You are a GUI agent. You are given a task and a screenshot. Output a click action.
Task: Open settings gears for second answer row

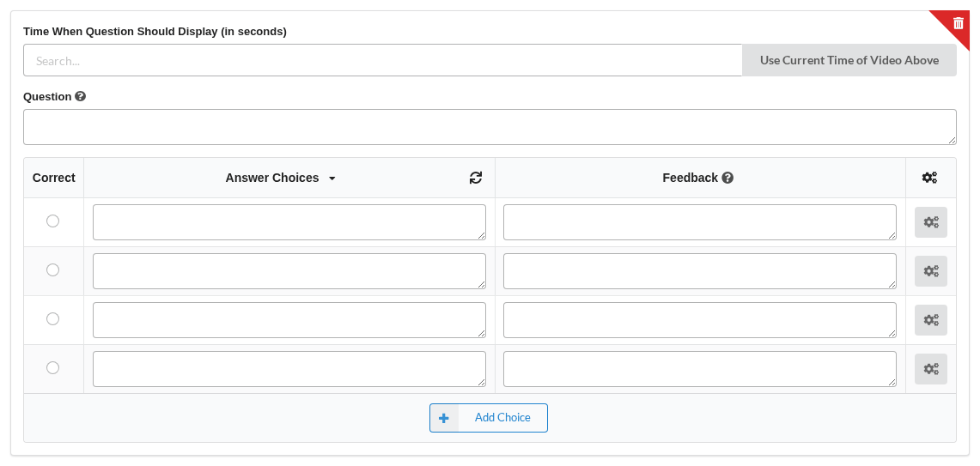[931, 271]
